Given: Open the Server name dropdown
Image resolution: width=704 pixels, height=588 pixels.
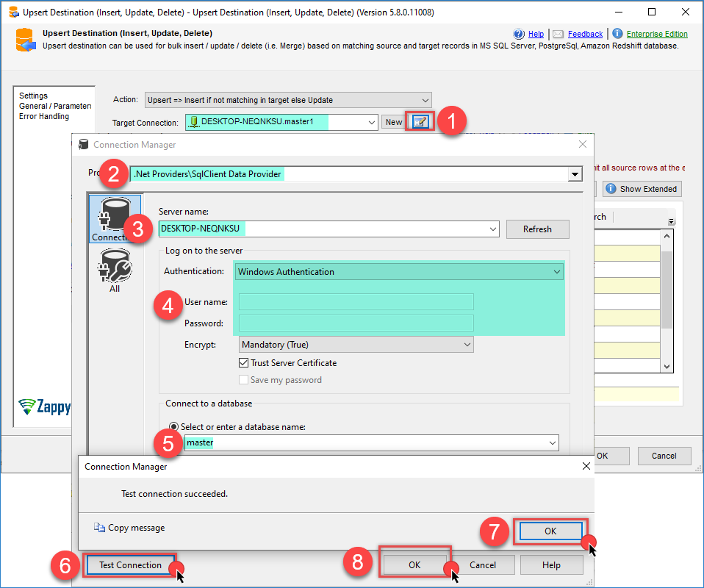Looking at the screenshot, I should click(x=492, y=229).
